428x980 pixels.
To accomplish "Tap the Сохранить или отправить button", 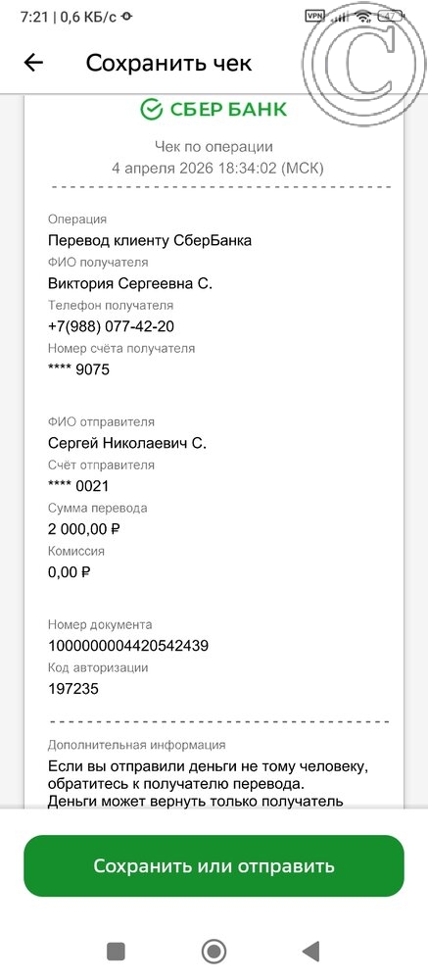I will (214, 865).
